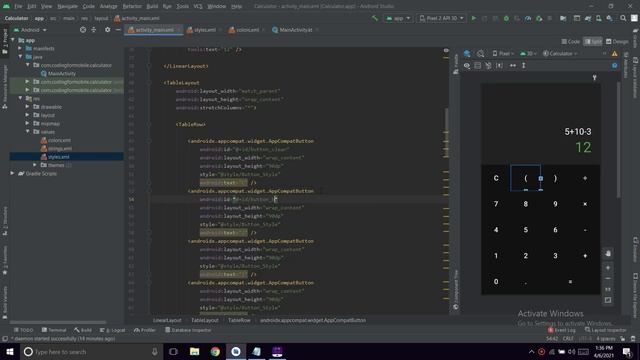Screen dimensions: 640x360
Task: Open the Terminal tool window
Action: coord(54,330)
